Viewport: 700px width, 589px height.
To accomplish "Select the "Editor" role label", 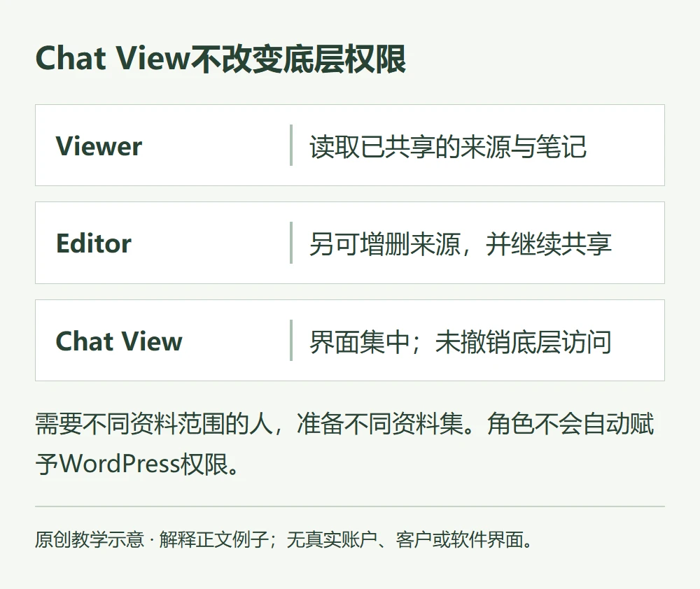I will (94, 243).
